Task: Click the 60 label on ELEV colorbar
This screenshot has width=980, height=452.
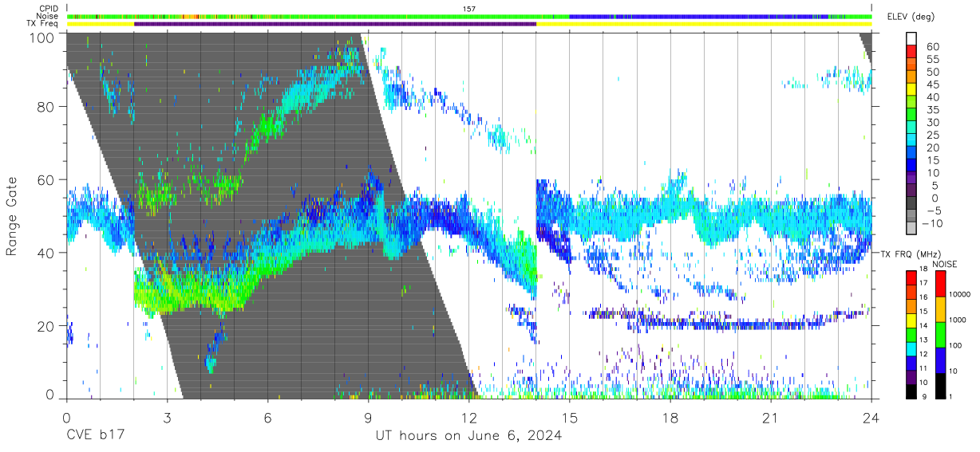Action: pos(931,46)
